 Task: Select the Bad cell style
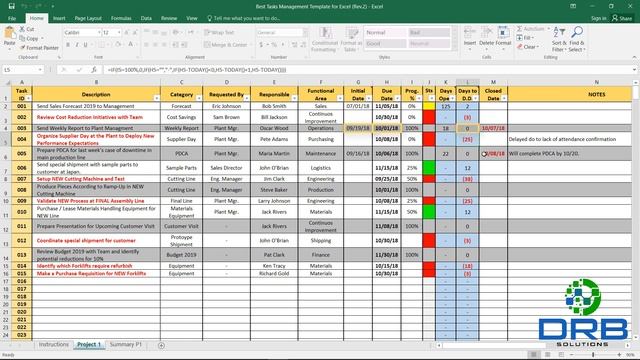429,32
